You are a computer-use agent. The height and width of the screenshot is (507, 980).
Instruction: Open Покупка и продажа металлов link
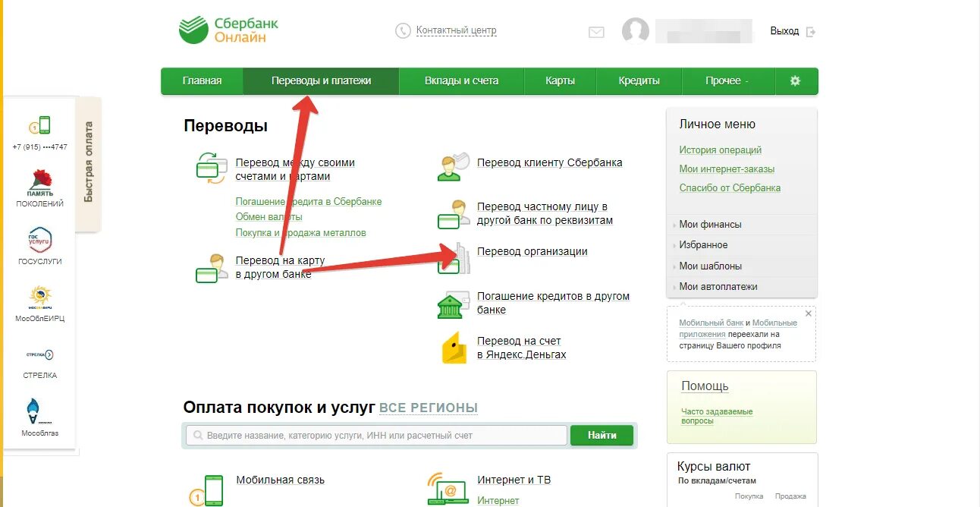pyautogui.click(x=300, y=233)
